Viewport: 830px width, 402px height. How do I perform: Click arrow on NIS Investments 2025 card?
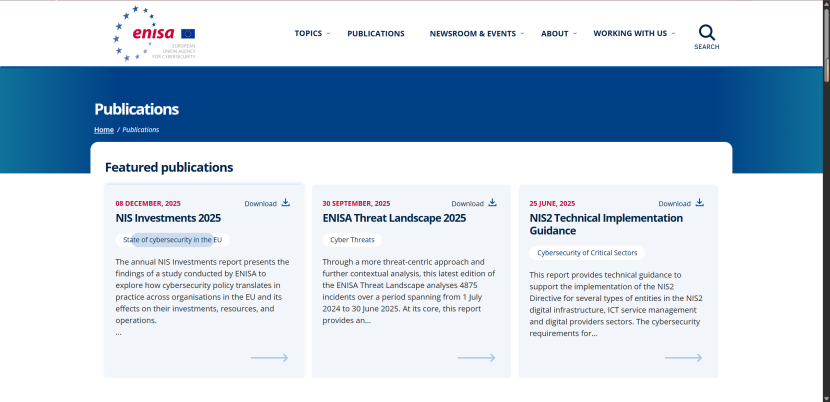[x=269, y=358]
